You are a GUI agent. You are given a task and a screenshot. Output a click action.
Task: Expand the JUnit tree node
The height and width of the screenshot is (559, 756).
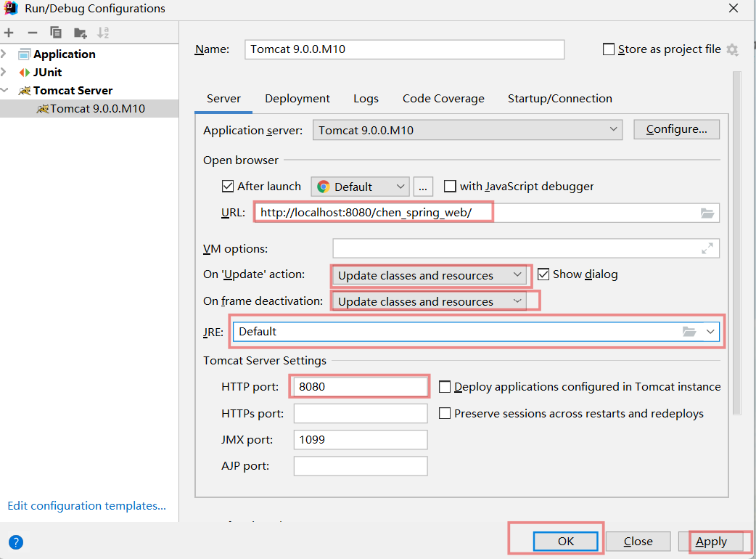pyautogui.click(x=4, y=73)
